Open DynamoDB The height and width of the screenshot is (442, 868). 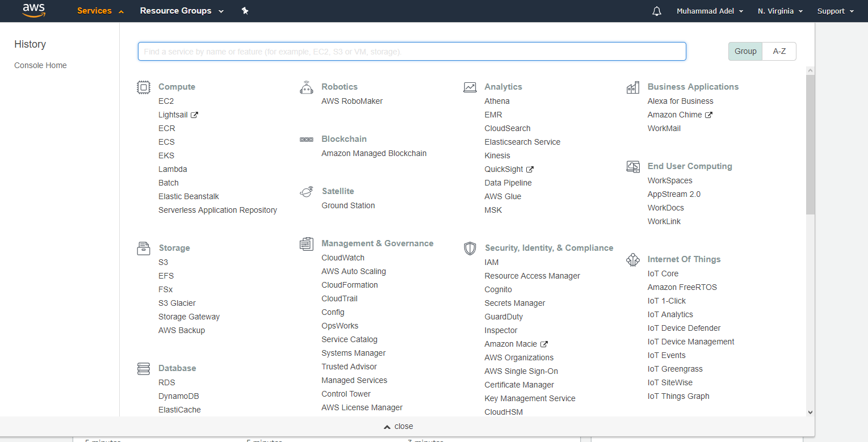179,396
